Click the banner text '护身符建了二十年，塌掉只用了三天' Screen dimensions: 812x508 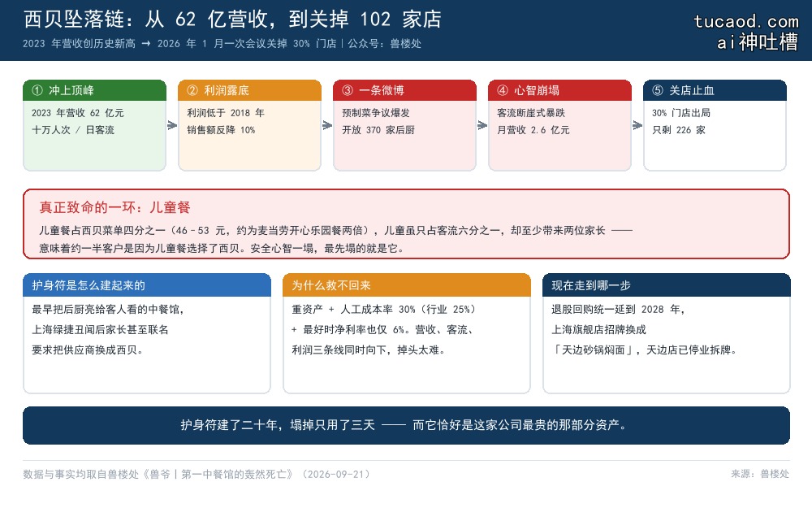tap(278, 425)
